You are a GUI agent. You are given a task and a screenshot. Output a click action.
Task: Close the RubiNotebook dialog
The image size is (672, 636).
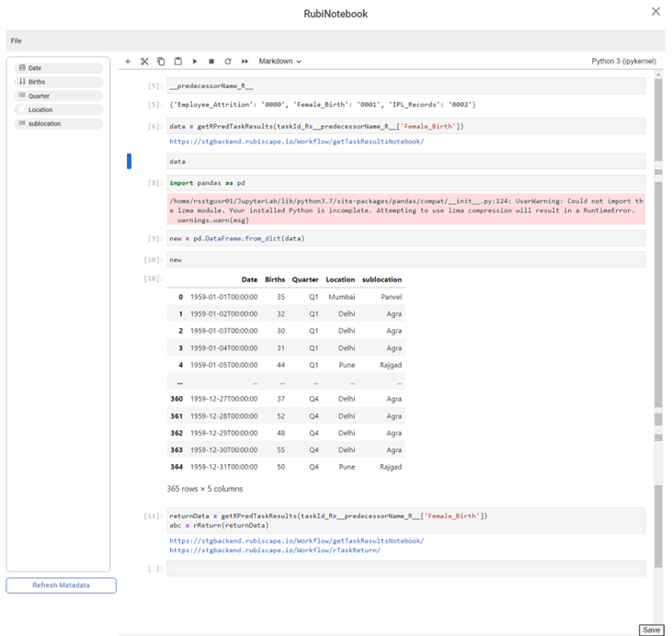point(655,12)
